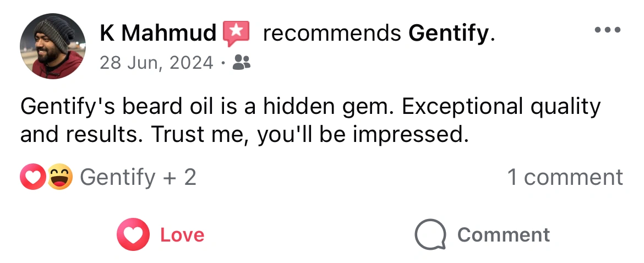Image resolution: width=644 pixels, height=263 pixels.
Task: Open the "1 comment" link
Action: pyautogui.click(x=565, y=177)
